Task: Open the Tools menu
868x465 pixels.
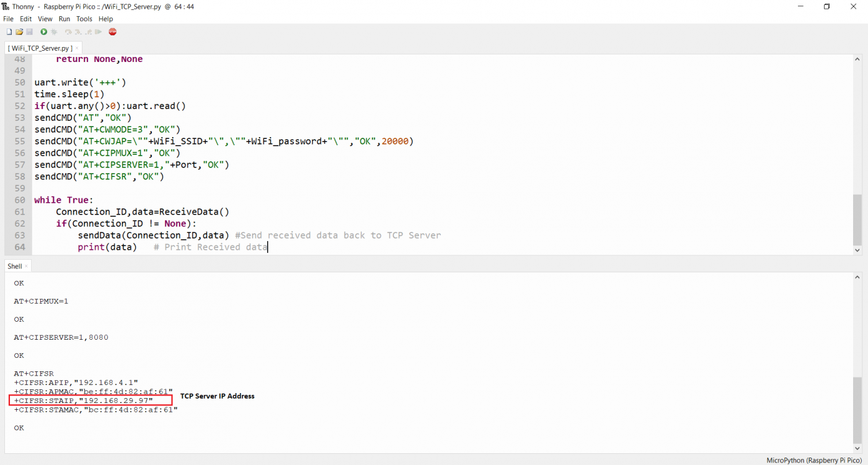Action: 84,19
